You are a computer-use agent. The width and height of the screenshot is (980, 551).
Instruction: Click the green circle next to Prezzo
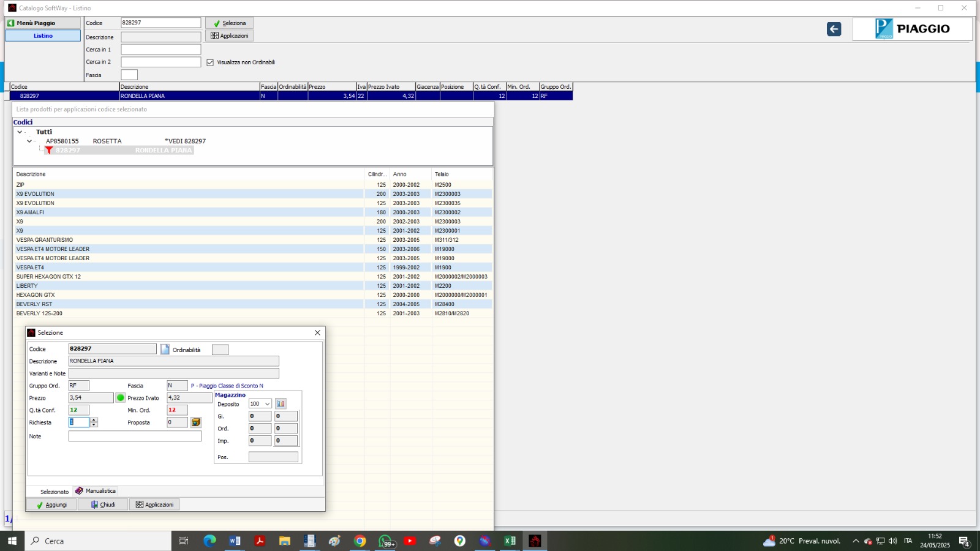(121, 398)
